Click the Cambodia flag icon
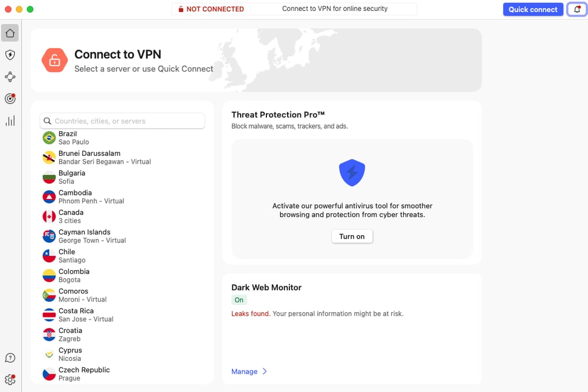The height and width of the screenshot is (392, 588). pyautogui.click(x=49, y=197)
